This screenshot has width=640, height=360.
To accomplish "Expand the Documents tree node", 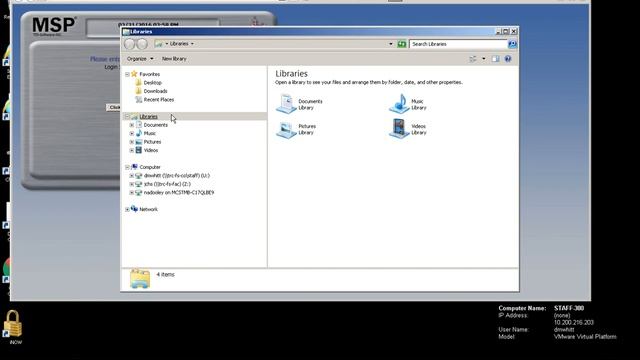I will [132, 125].
